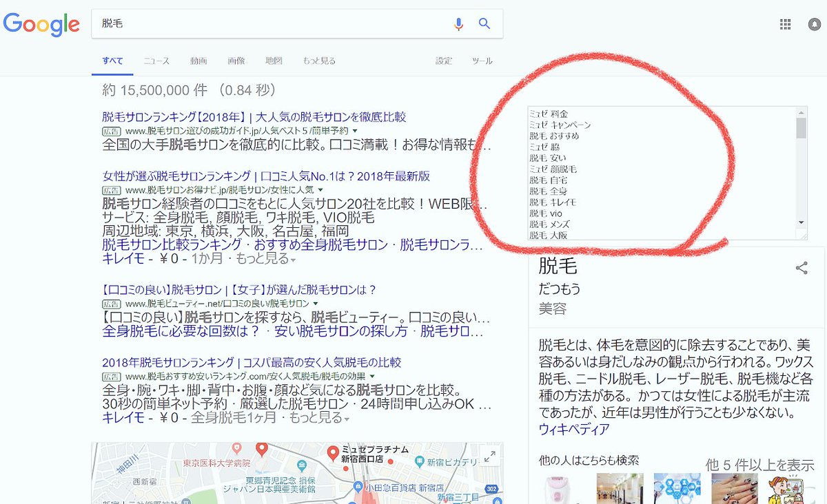This screenshot has width=827, height=504.
Task: Click the suggestion list scrollbar thumb
Action: (801, 128)
